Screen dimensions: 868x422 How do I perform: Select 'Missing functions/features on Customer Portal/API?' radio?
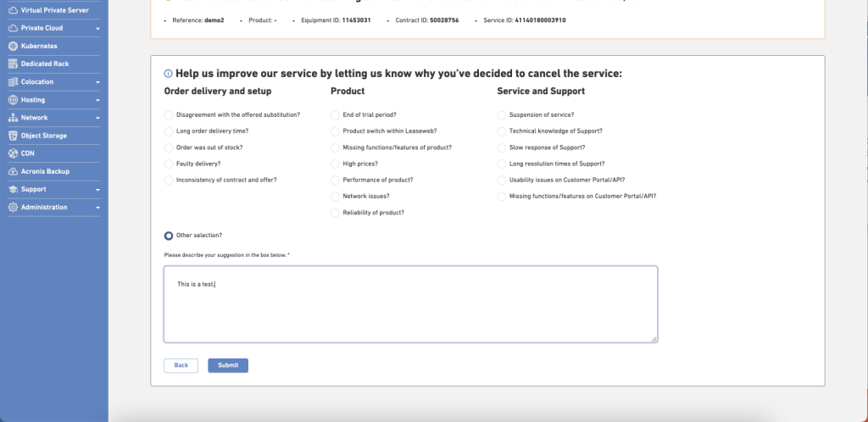[502, 197]
